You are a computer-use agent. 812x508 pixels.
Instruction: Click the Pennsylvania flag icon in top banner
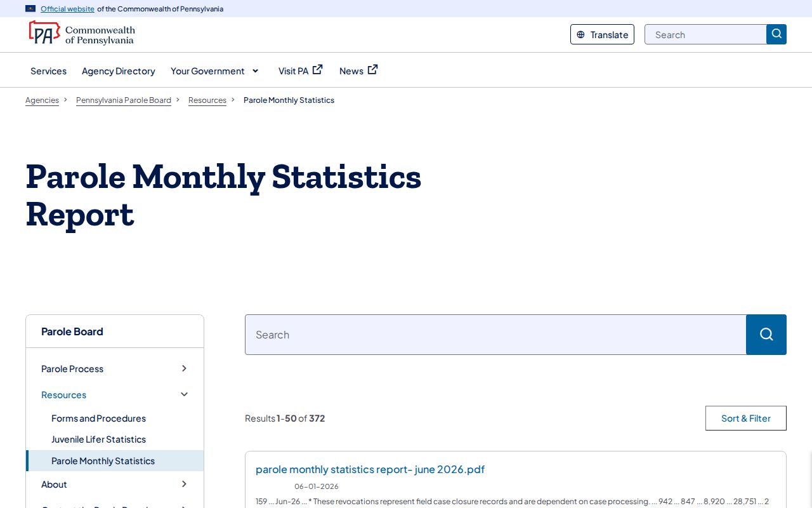30,9
